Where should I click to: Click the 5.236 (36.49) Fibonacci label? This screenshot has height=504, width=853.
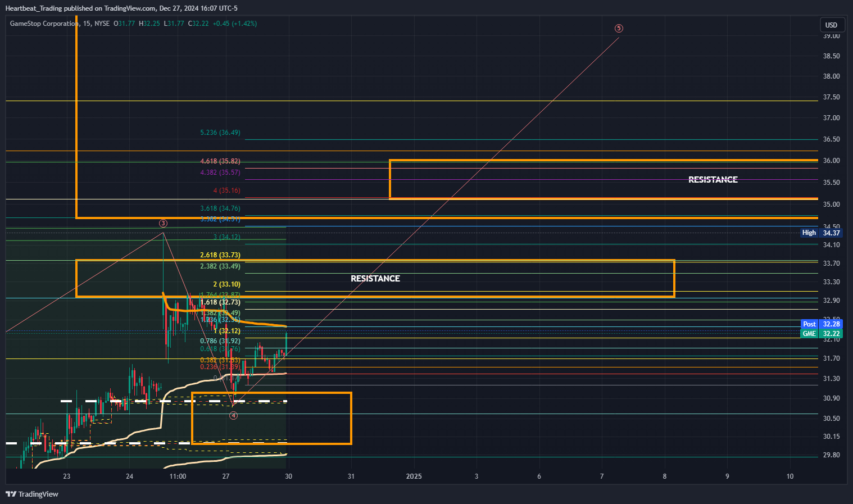pos(220,133)
